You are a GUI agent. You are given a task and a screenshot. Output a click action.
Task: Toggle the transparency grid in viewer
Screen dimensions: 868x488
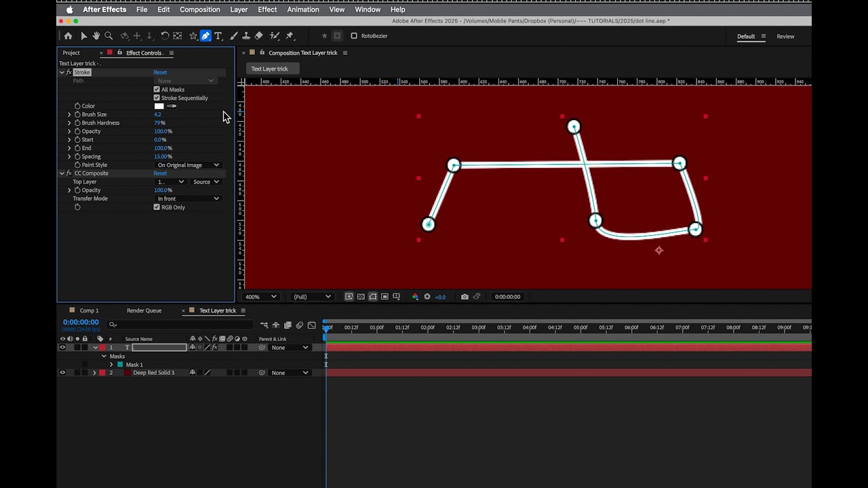(361, 297)
